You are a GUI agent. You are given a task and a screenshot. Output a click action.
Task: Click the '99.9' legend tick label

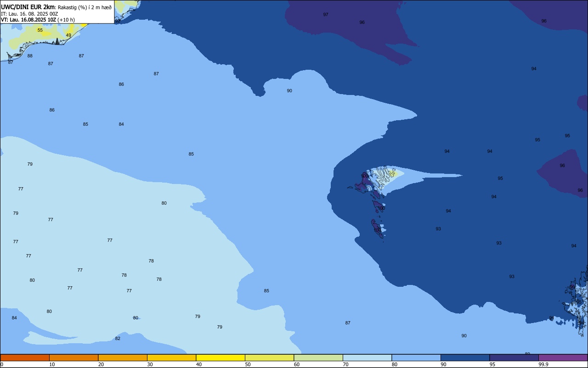[x=543, y=364]
